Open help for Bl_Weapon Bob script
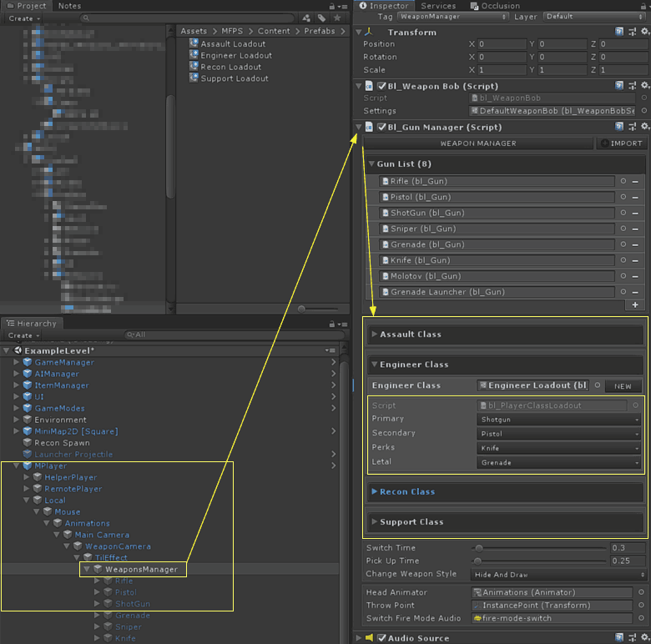This screenshot has height=644, width=651. pyautogui.click(x=618, y=86)
